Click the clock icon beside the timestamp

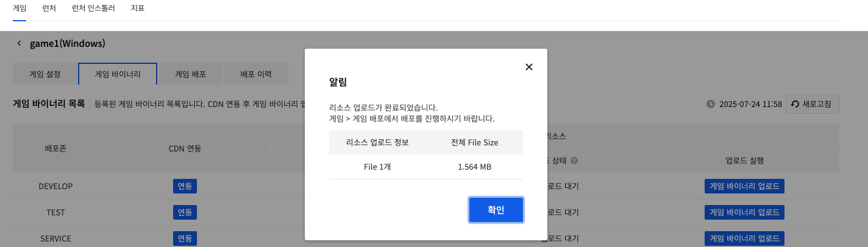[710, 104]
